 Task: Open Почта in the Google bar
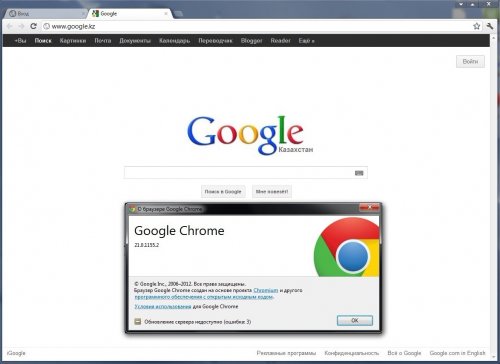pos(103,41)
